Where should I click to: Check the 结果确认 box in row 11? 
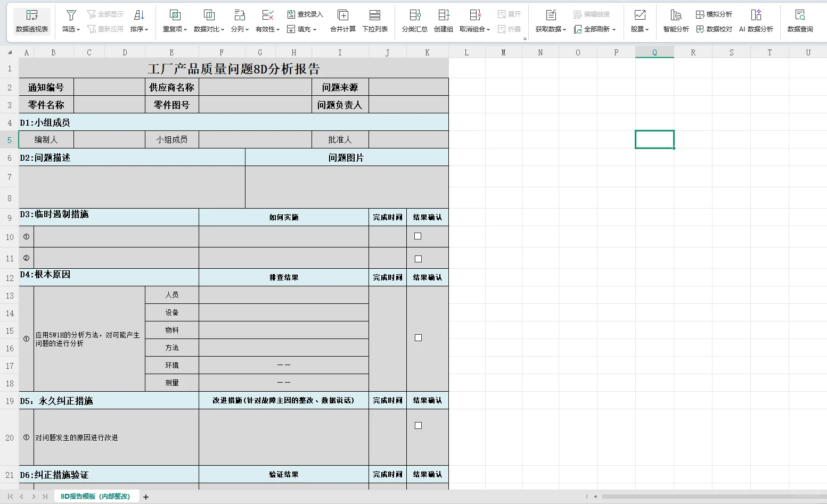tap(418, 259)
